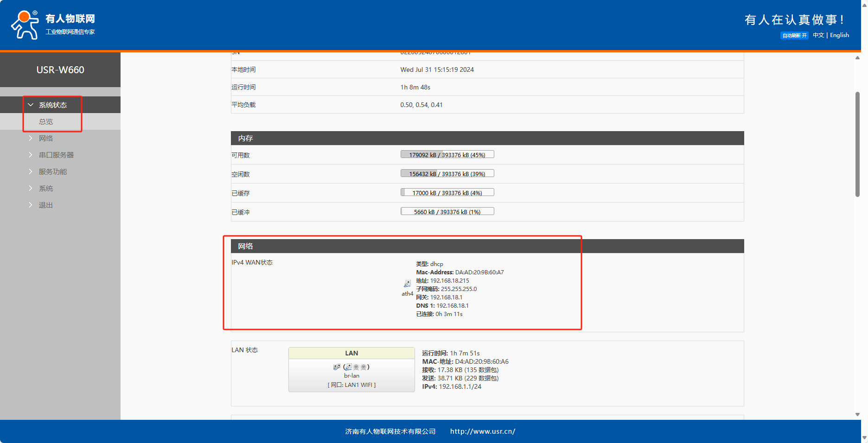
Task: Click the ath4 WAN interface icon
Action: pos(407,284)
